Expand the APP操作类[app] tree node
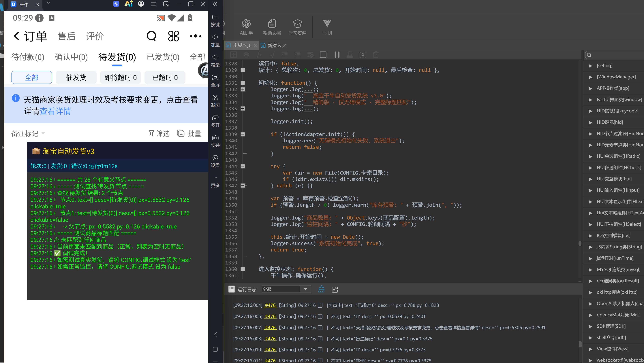Image resolution: width=644 pixels, height=363 pixels. [x=590, y=88]
